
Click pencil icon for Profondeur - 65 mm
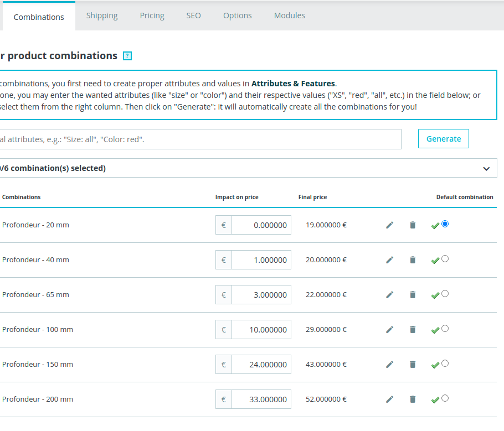point(389,295)
